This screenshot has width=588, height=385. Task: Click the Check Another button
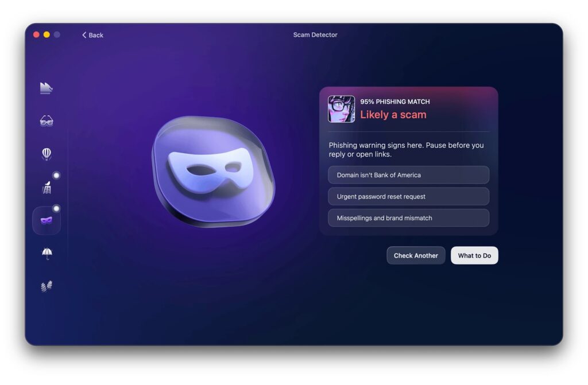(416, 255)
